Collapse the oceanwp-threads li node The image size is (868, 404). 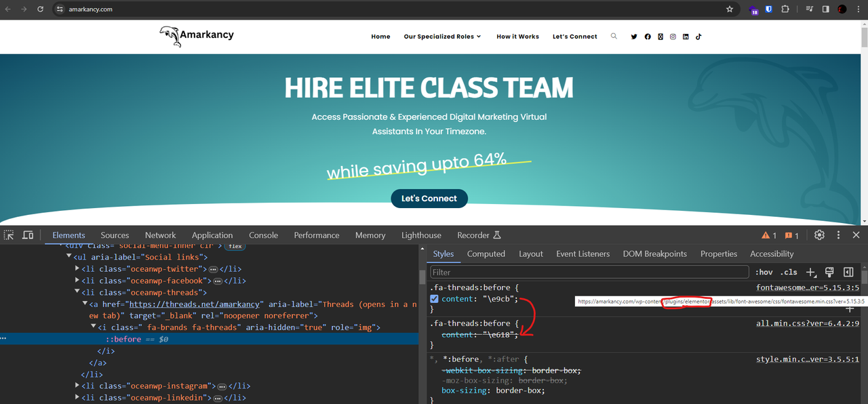77,292
